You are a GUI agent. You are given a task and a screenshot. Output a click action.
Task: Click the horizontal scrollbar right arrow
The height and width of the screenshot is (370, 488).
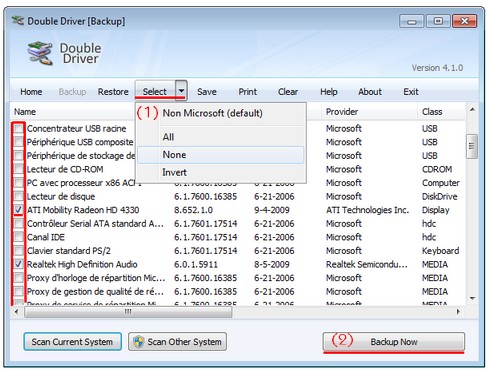click(458, 312)
